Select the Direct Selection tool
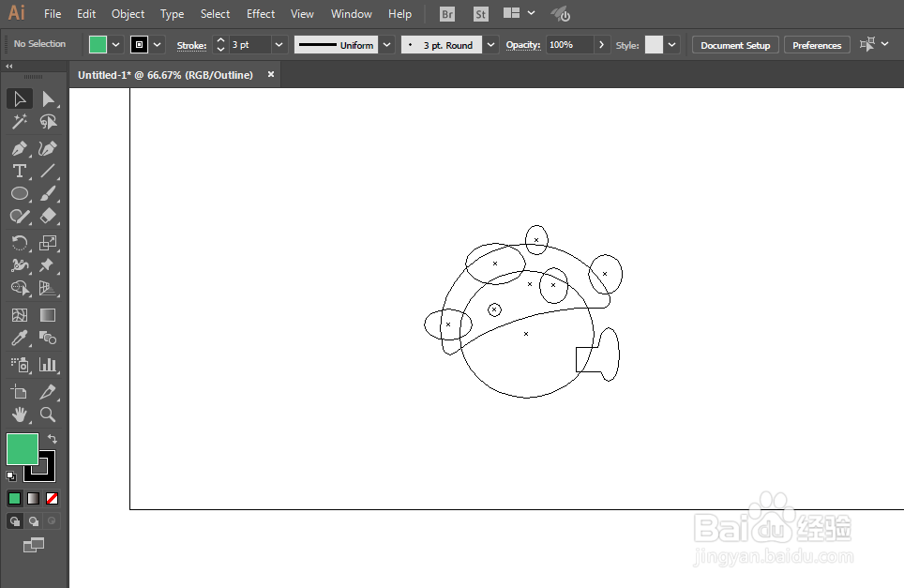The image size is (904, 588). click(49, 99)
